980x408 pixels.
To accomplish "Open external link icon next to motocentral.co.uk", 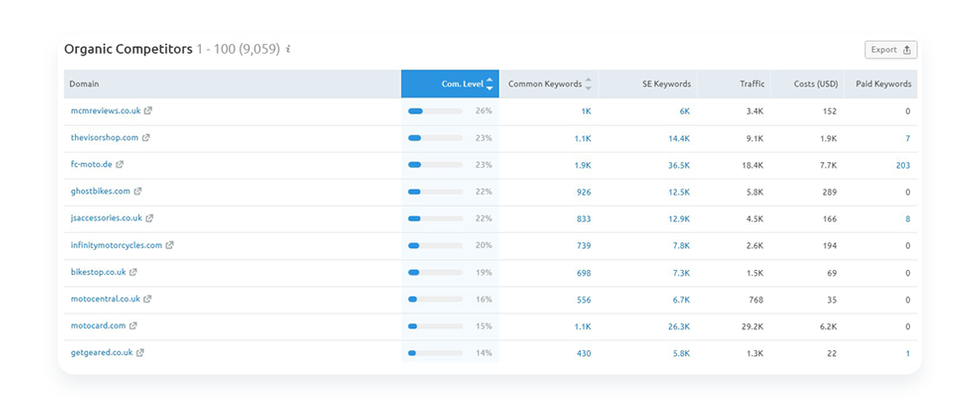I will (x=148, y=299).
